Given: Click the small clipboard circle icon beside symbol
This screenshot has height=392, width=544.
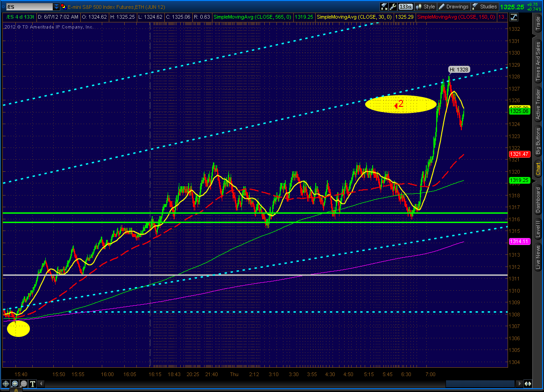Looking at the screenshot, I should (x=3, y=6).
